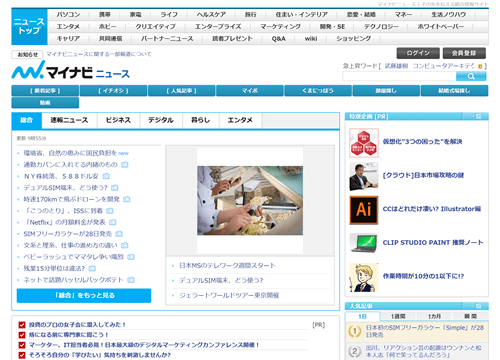Open エンタープライズ category

click(218, 27)
